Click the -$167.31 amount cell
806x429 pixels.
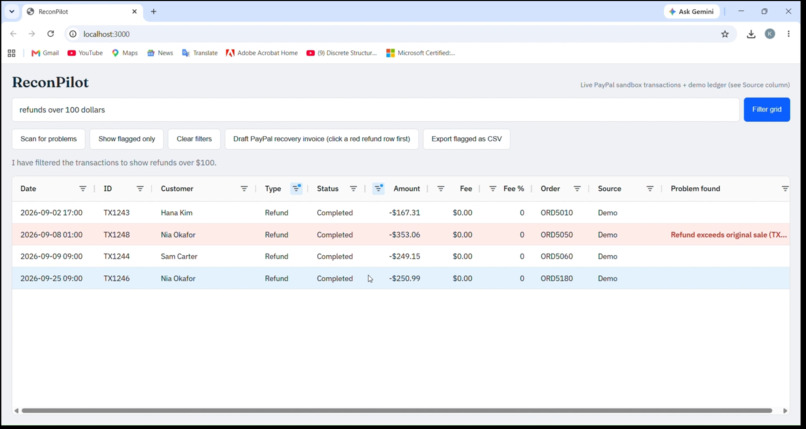pos(404,213)
